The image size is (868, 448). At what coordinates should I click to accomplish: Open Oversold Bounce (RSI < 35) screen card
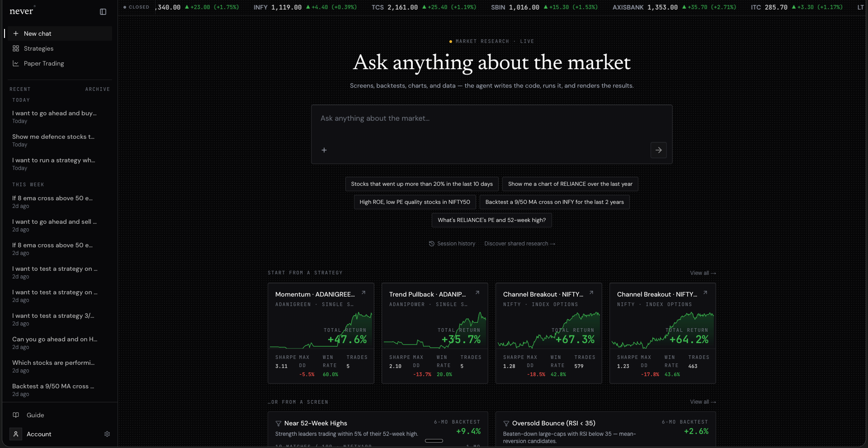click(606, 429)
